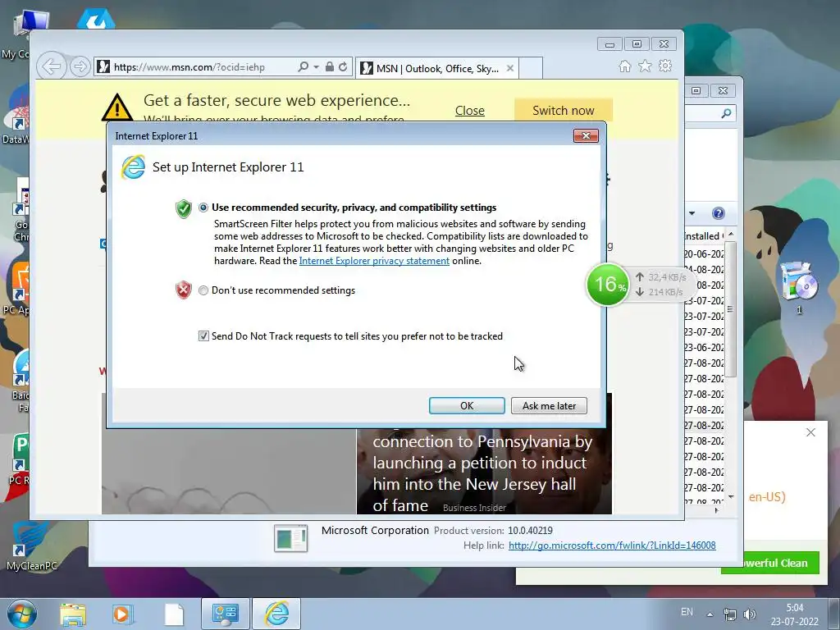Click the green 16% memory indicator
The image size is (840, 630).
pyautogui.click(x=608, y=284)
